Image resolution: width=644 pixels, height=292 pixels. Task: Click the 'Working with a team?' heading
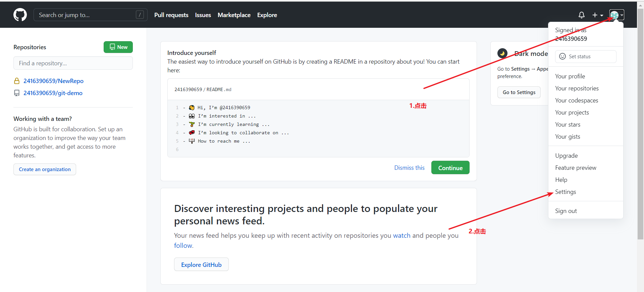pos(43,119)
